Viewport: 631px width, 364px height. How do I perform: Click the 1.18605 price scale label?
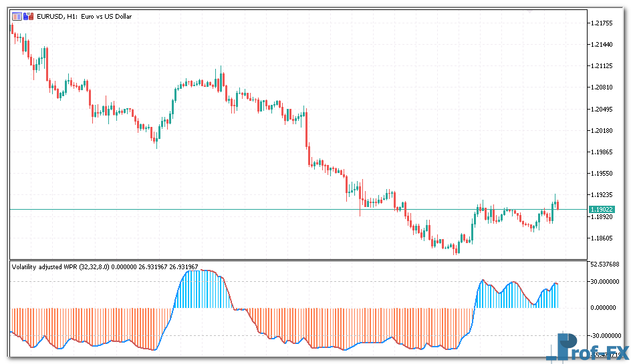pos(603,238)
